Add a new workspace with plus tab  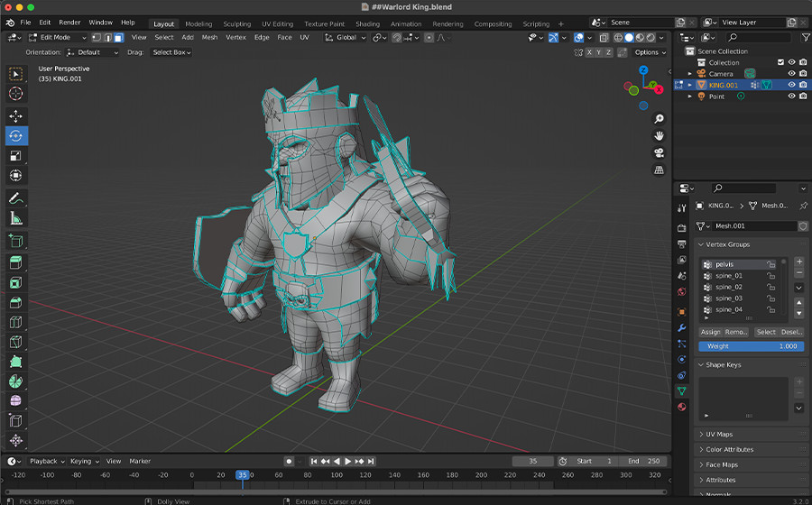pos(561,23)
